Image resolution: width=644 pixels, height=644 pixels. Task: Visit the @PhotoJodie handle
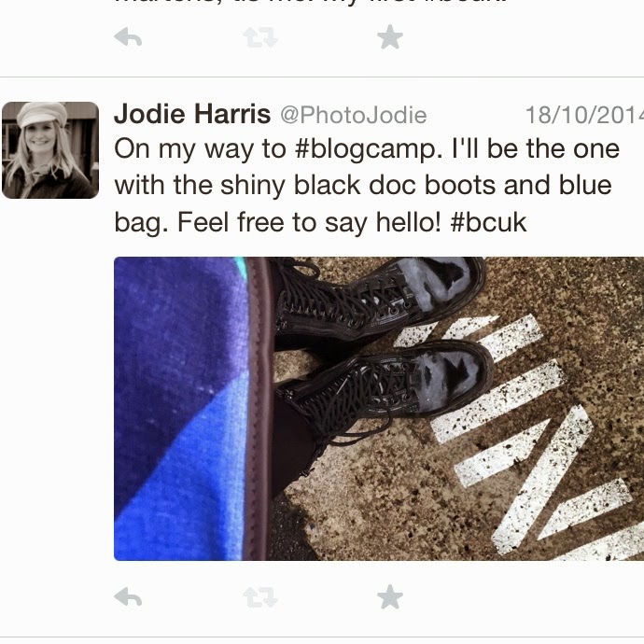(354, 115)
